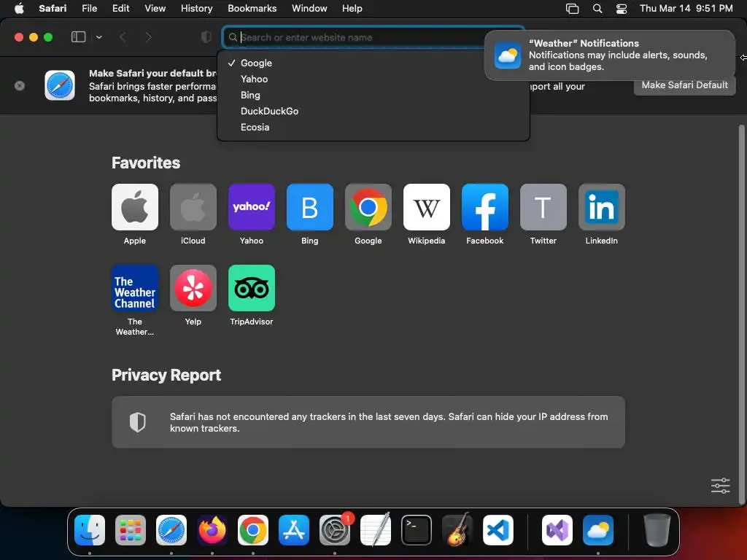The height and width of the screenshot is (560, 747).
Task: Open Visual Studio Code from the Dock
Action: click(498, 530)
